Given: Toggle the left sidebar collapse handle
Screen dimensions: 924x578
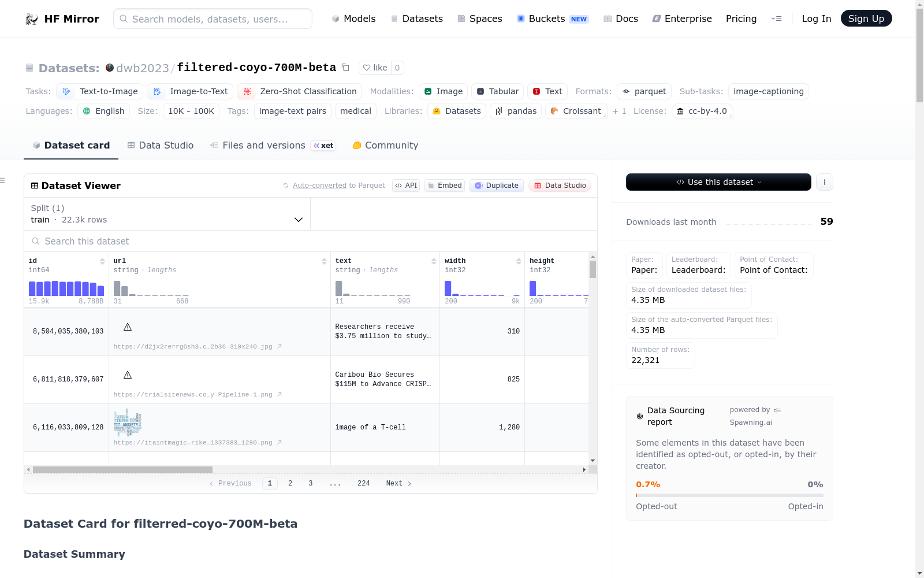Looking at the screenshot, I should (3, 180).
